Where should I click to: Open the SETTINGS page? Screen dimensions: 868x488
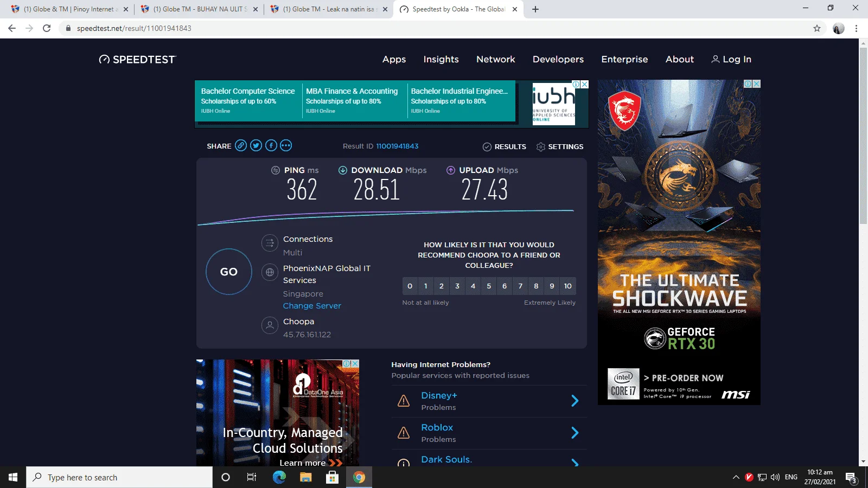560,146
